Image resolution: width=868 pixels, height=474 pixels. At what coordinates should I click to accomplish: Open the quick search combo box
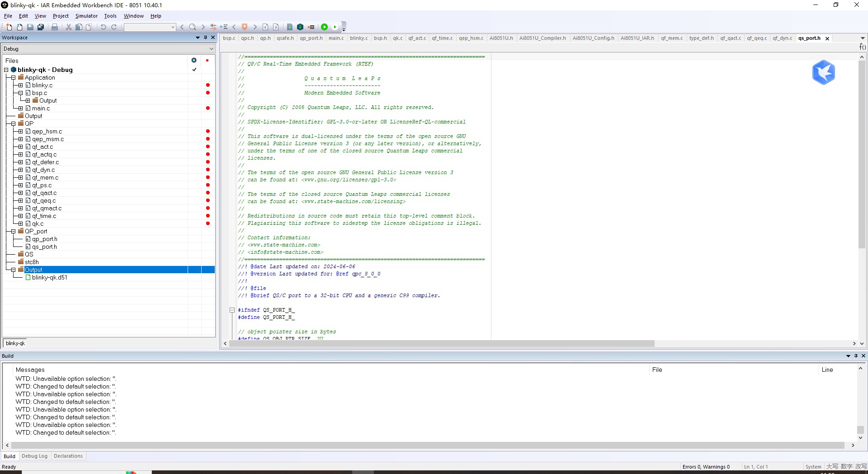coord(150,27)
